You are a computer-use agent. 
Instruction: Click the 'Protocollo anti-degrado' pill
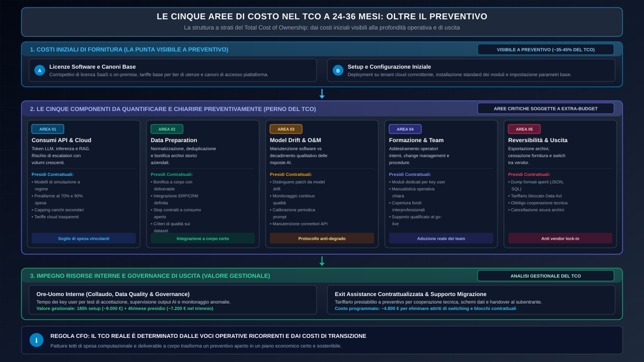tap(322, 238)
